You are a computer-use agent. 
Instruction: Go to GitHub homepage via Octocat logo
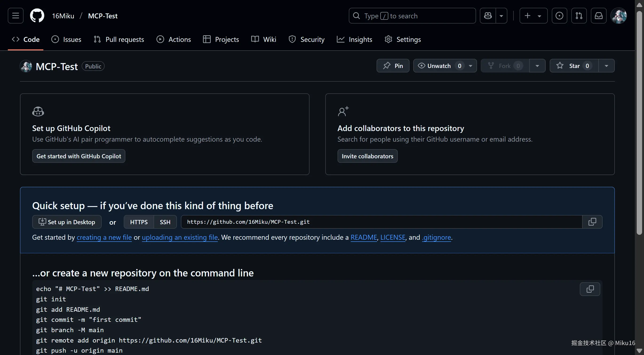pyautogui.click(x=37, y=16)
